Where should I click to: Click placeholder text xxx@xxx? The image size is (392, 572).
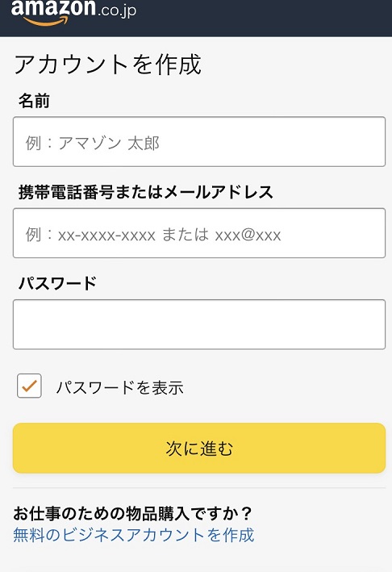click(248, 235)
